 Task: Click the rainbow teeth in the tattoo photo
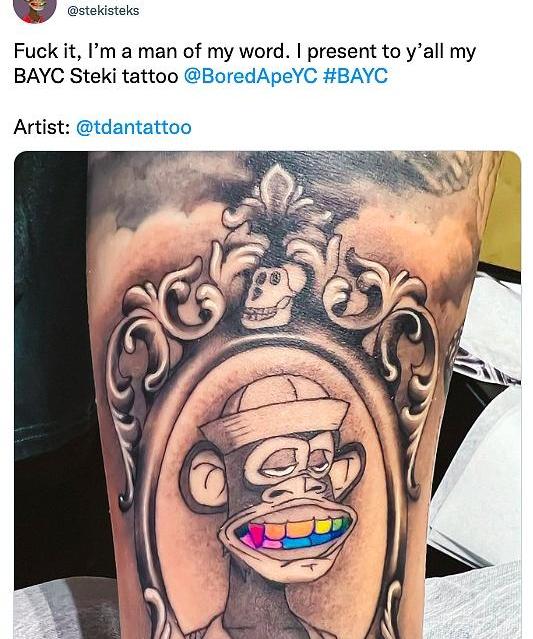pos(291,532)
